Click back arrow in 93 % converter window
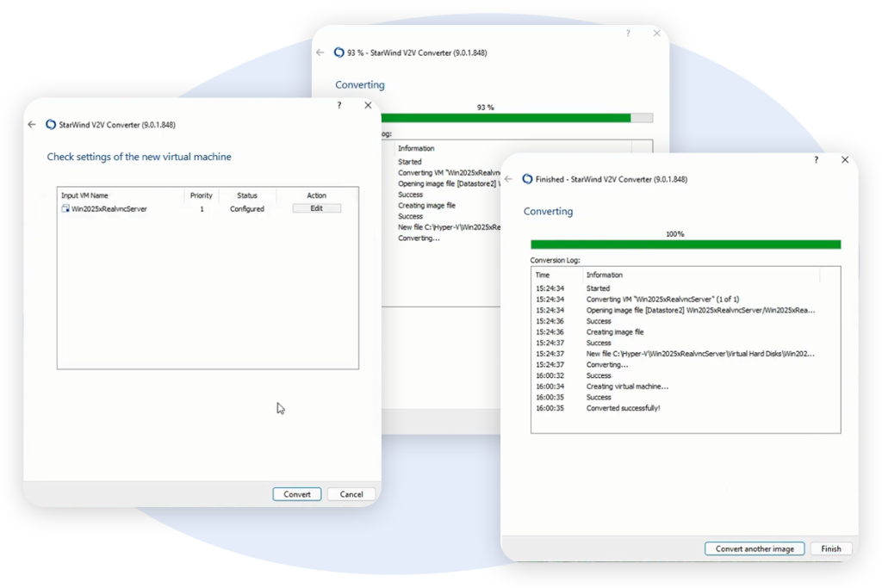Screen dimensions: 882x588 click(320, 53)
